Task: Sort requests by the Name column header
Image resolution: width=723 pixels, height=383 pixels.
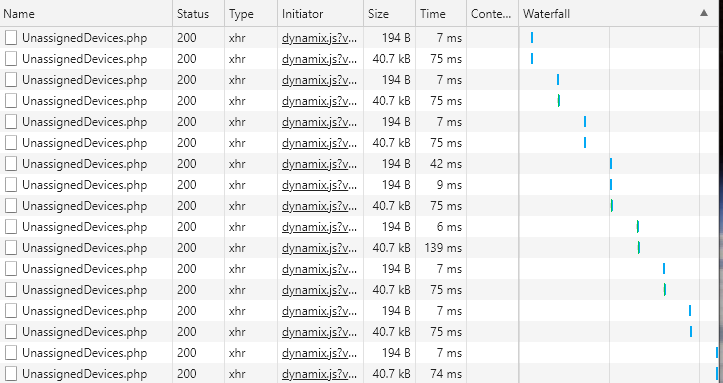Action: pos(86,14)
